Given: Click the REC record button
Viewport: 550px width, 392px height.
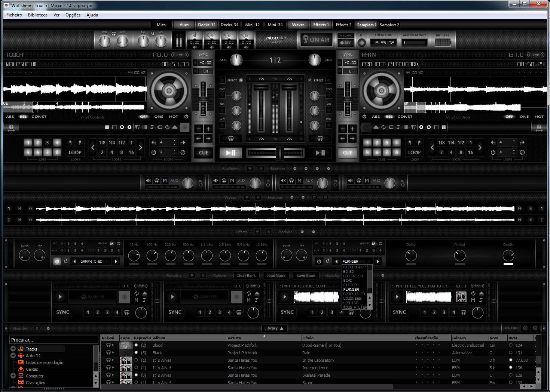Looking at the screenshot, I should tap(346, 43).
